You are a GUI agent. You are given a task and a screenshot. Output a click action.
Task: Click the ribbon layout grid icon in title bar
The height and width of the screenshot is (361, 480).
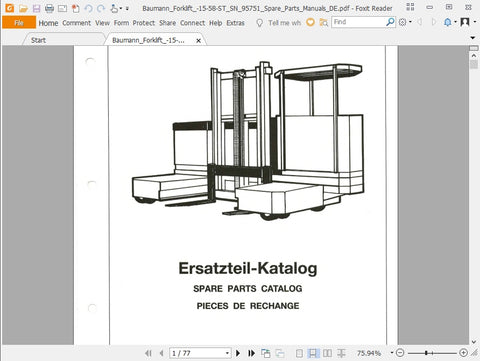[410, 7]
